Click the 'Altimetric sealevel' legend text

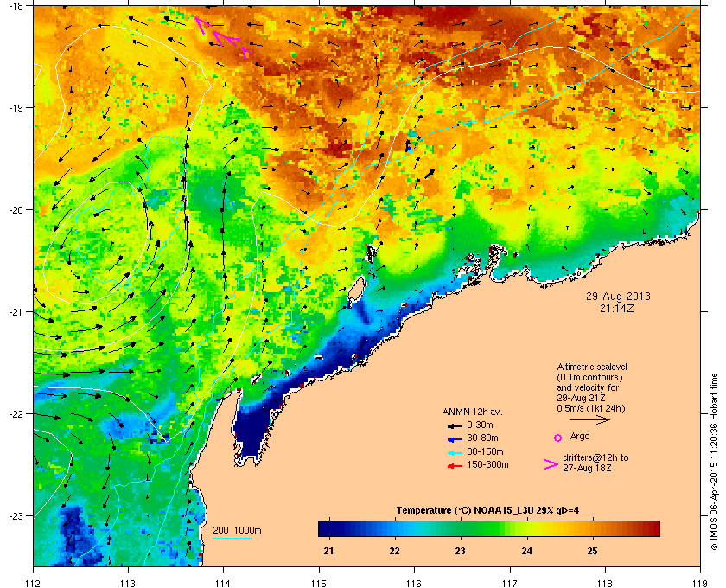(592, 367)
